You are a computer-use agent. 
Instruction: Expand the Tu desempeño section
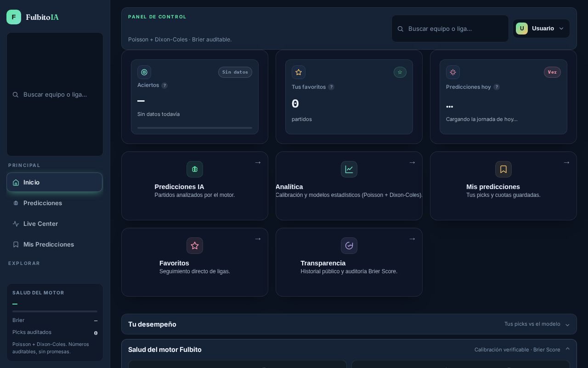pos(349,324)
